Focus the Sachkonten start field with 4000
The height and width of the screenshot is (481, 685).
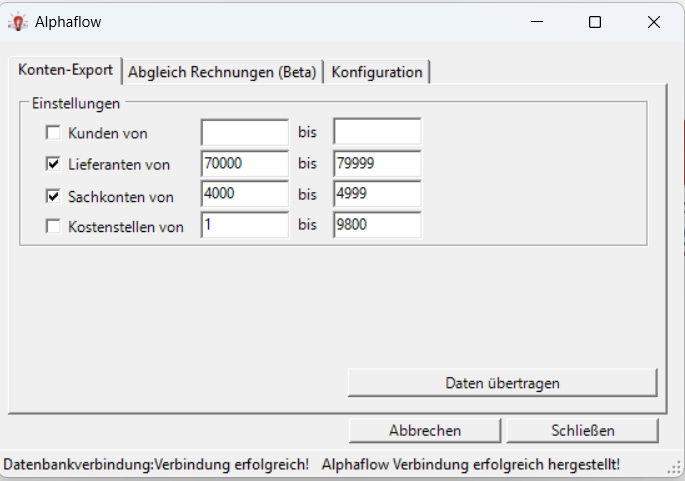(x=244, y=194)
